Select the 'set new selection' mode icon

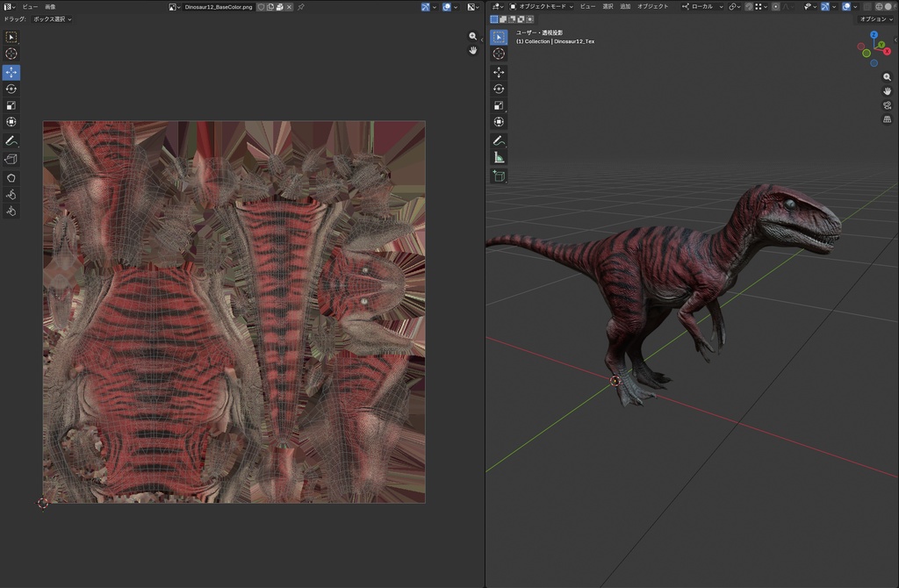[494, 19]
